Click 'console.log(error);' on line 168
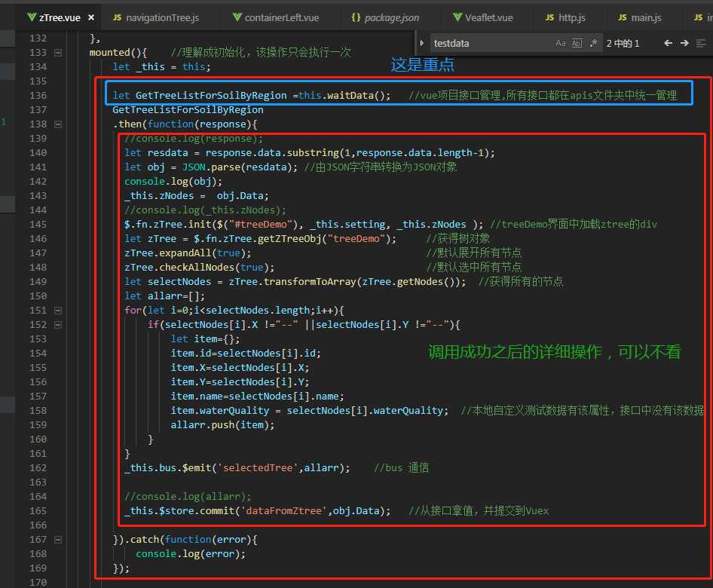 click(191, 554)
